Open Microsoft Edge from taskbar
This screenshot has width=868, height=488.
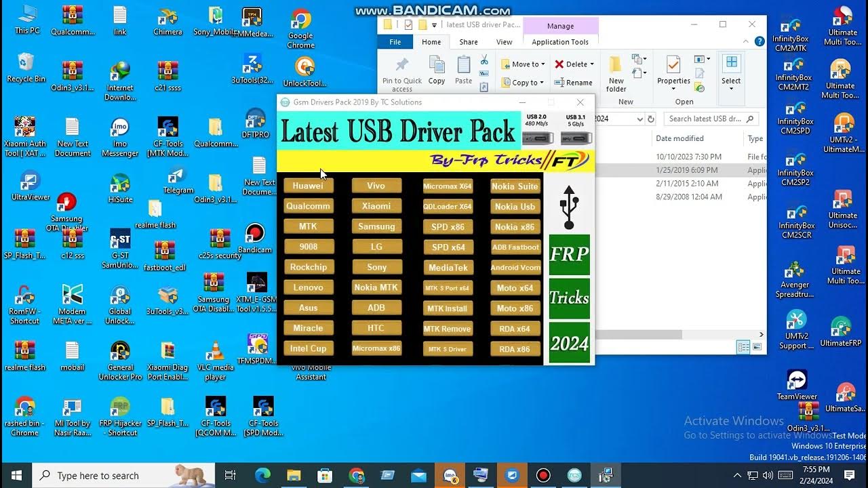coord(262,475)
